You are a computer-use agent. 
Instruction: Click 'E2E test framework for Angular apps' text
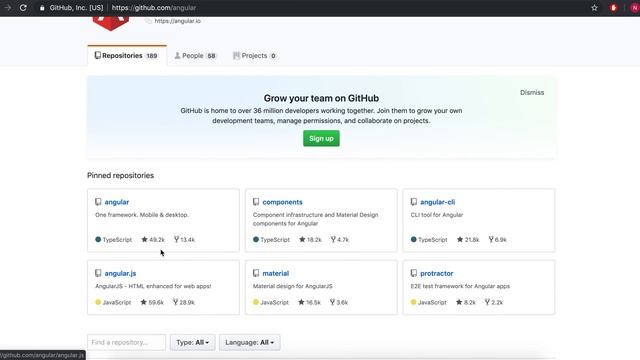[x=460, y=286]
